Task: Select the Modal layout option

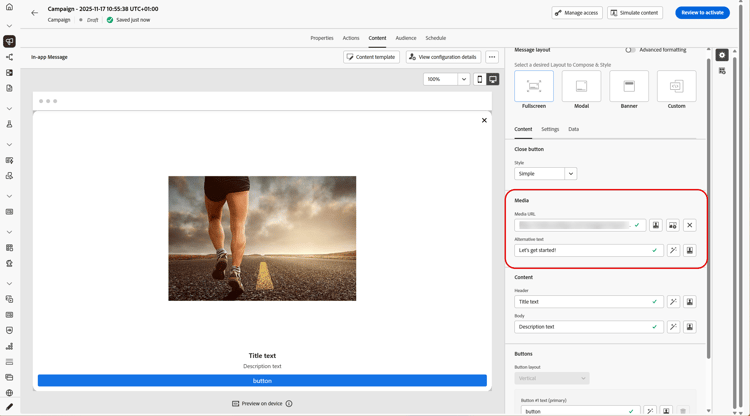Action: (x=581, y=87)
